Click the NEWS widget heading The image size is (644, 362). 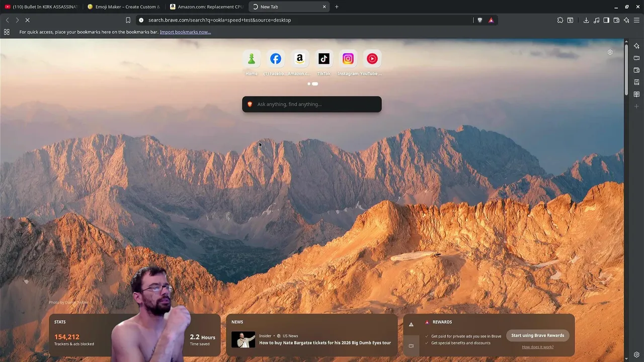pos(237,322)
